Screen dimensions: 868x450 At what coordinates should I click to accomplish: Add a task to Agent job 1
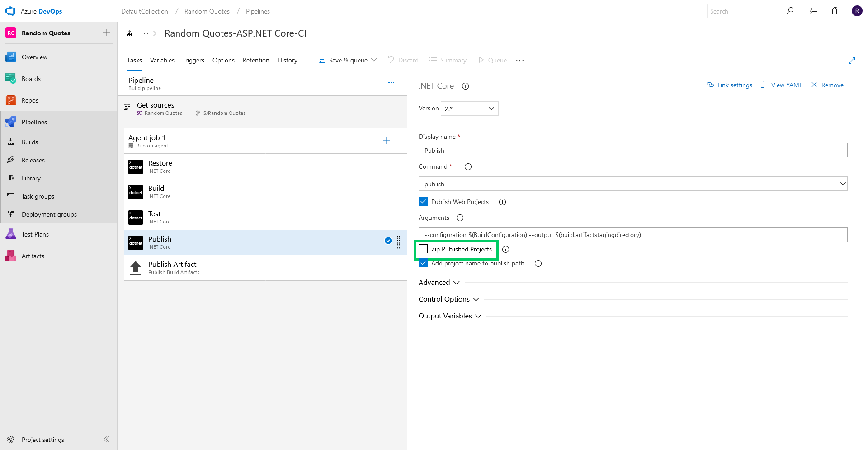click(x=387, y=140)
